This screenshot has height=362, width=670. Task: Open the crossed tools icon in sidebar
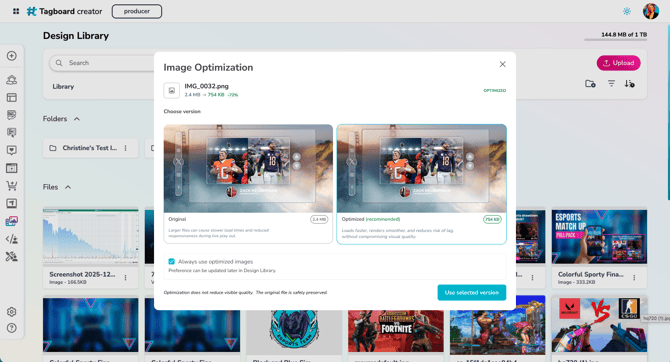pos(12,256)
